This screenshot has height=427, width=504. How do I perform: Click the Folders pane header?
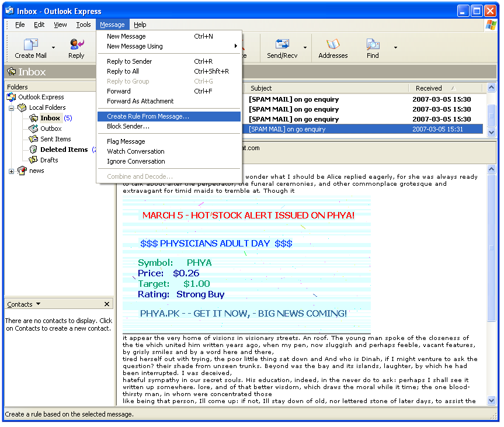point(50,87)
